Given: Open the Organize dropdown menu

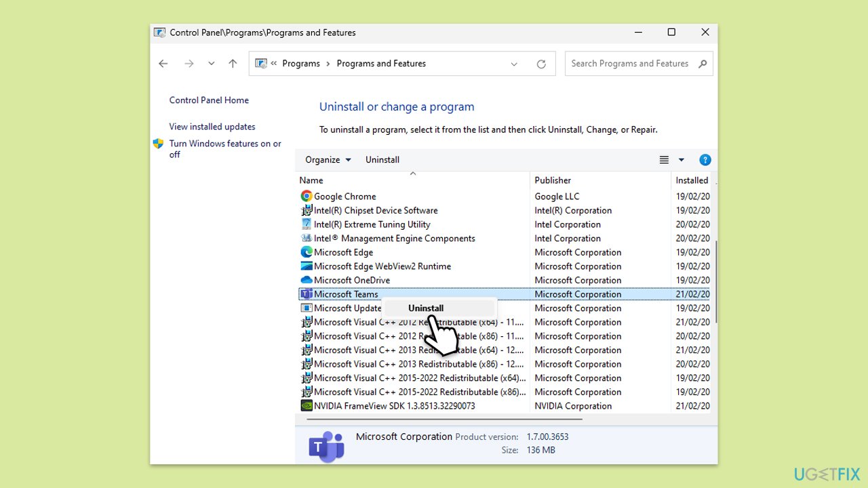Looking at the screenshot, I should tap(328, 160).
